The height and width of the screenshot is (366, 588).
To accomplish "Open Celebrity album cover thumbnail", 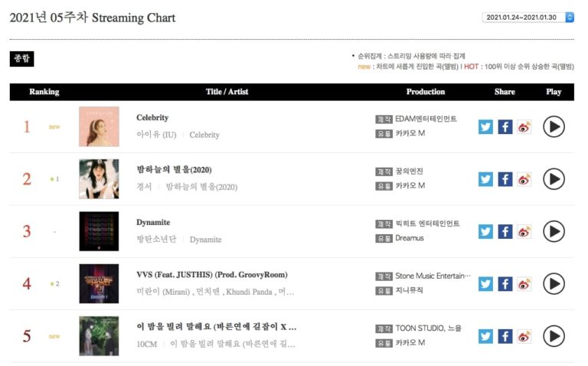I will tap(99, 126).
